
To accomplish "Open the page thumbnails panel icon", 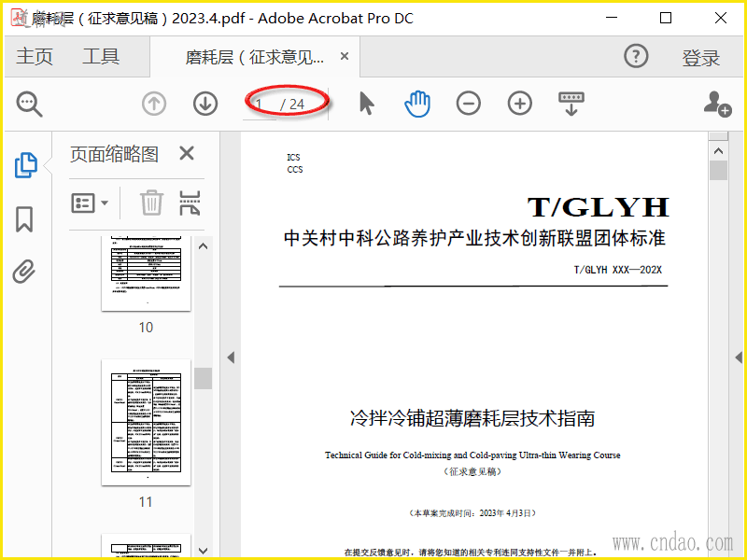I will point(26,165).
